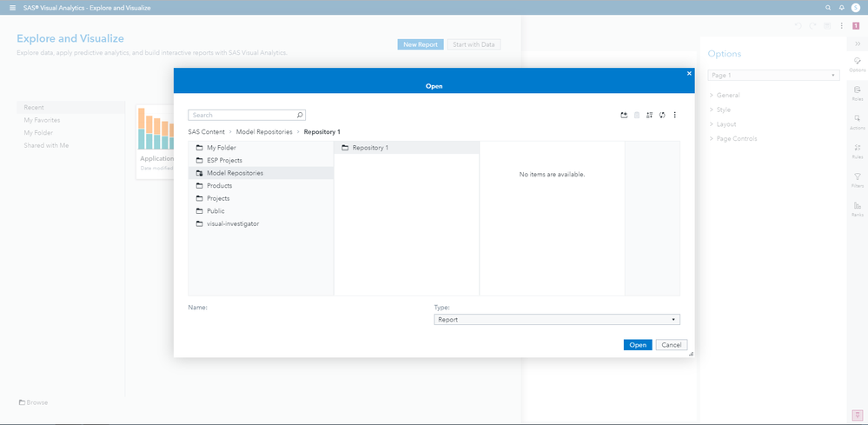Image resolution: width=868 pixels, height=425 pixels.
Task: Select the Repository 1 folder row
Action: (x=407, y=148)
